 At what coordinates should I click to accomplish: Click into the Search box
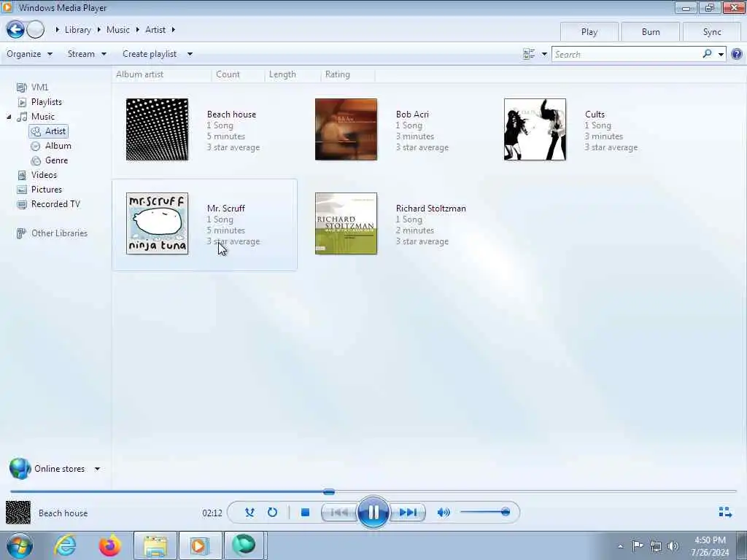627,54
